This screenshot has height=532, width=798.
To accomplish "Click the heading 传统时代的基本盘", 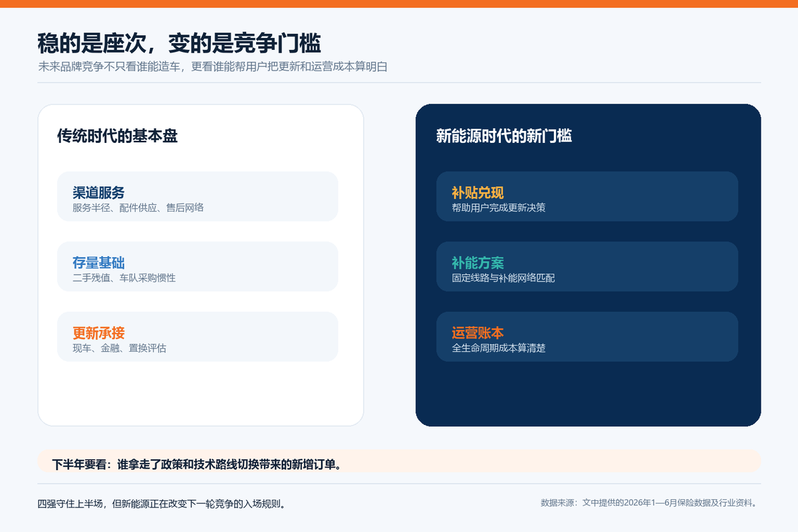I will point(117,136).
